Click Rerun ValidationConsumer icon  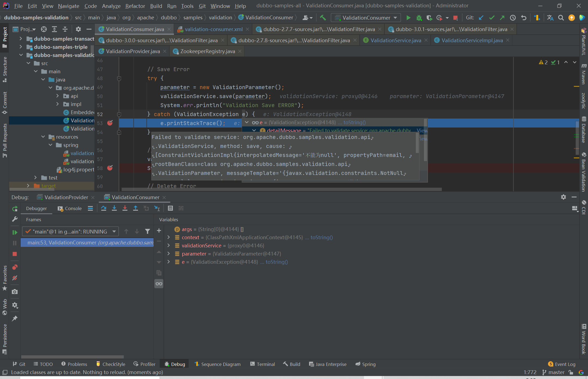[15, 209]
